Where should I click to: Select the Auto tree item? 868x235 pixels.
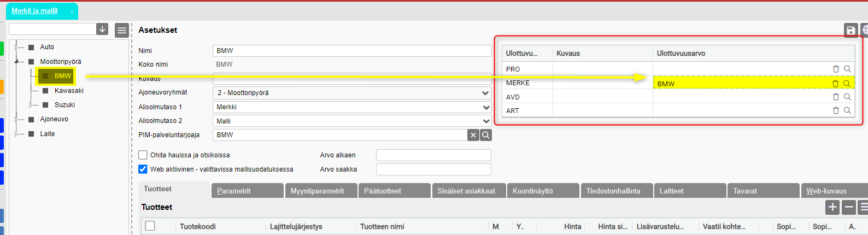pyautogui.click(x=47, y=47)
